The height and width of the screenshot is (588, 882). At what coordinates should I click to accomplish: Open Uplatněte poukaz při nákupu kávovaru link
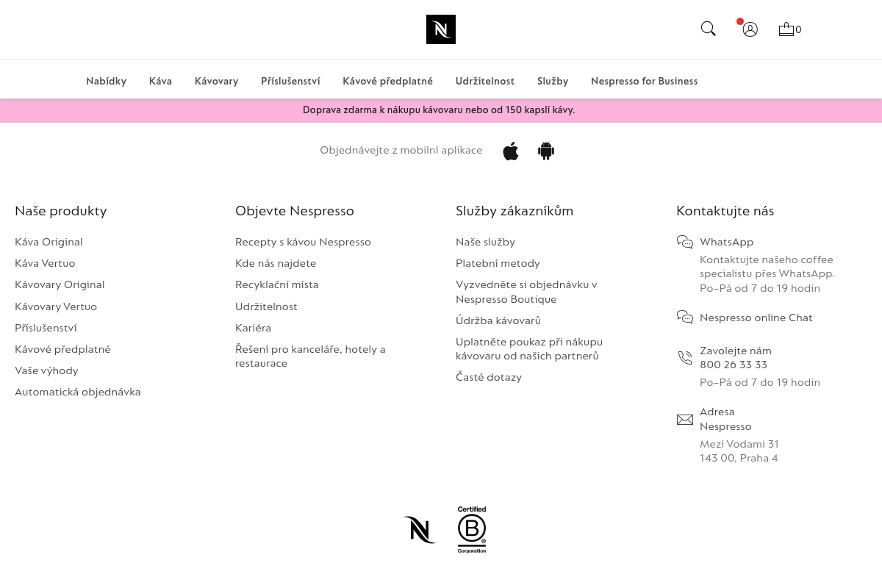(x=529, y=349)
